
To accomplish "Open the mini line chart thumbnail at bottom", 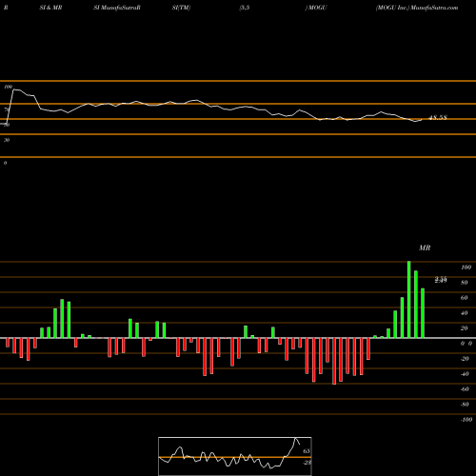I will pos(235,456).
